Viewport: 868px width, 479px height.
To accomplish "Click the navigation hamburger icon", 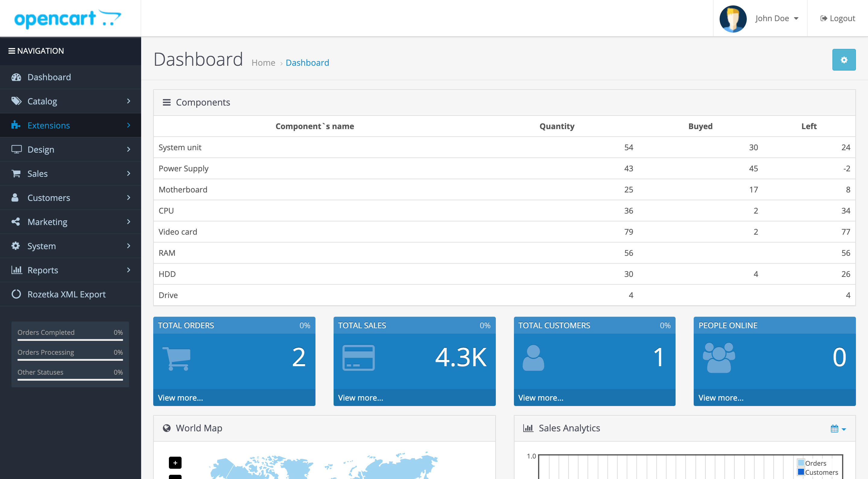I will click(12, 51).
